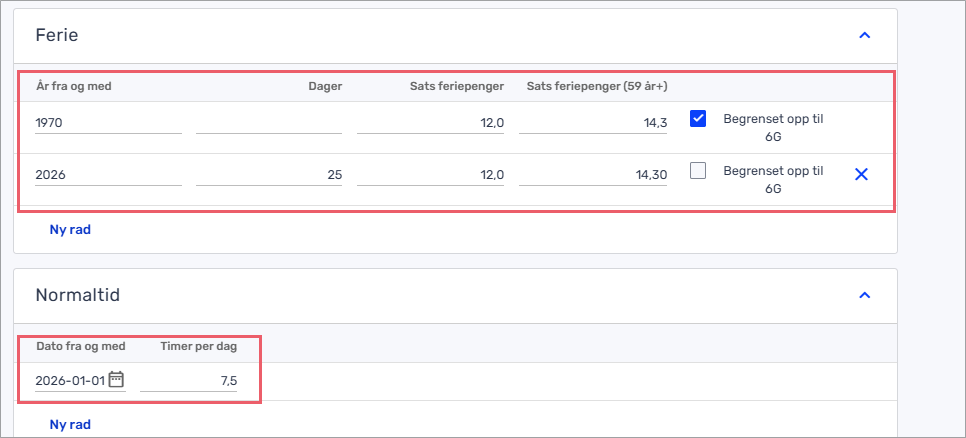The height and width of the screenshot is (438, 966).
Task: Collapse the Normaltid section chevron
Action: (x=865, y=295)
